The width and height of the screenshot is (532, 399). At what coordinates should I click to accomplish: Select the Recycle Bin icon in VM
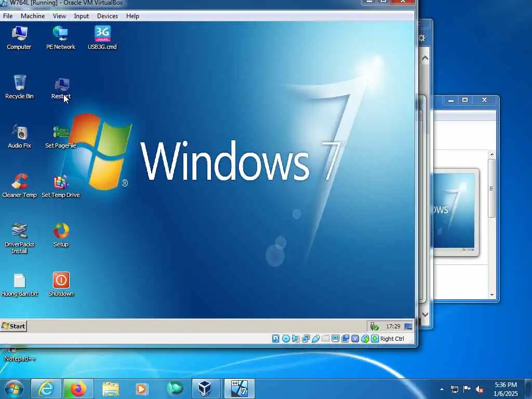coord(19,87)
